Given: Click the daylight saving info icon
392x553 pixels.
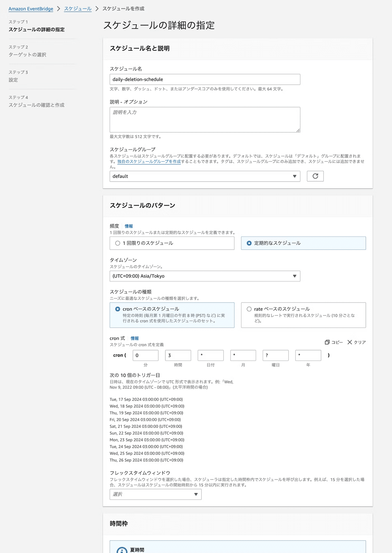Looking at the screenshot, I should coord(122,551).
